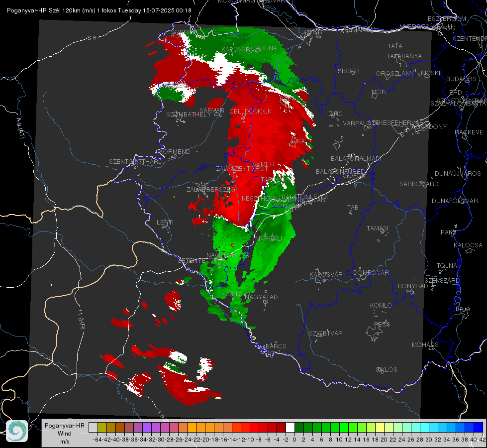Click the LETENYE city label
The width and height of the screenshot is (487, 448).
tap(192, 260)
